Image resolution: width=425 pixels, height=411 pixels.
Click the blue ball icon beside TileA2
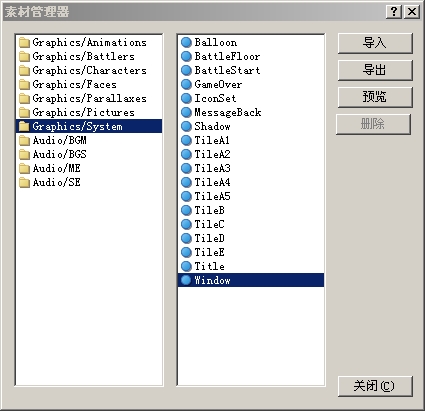(186, 155)
